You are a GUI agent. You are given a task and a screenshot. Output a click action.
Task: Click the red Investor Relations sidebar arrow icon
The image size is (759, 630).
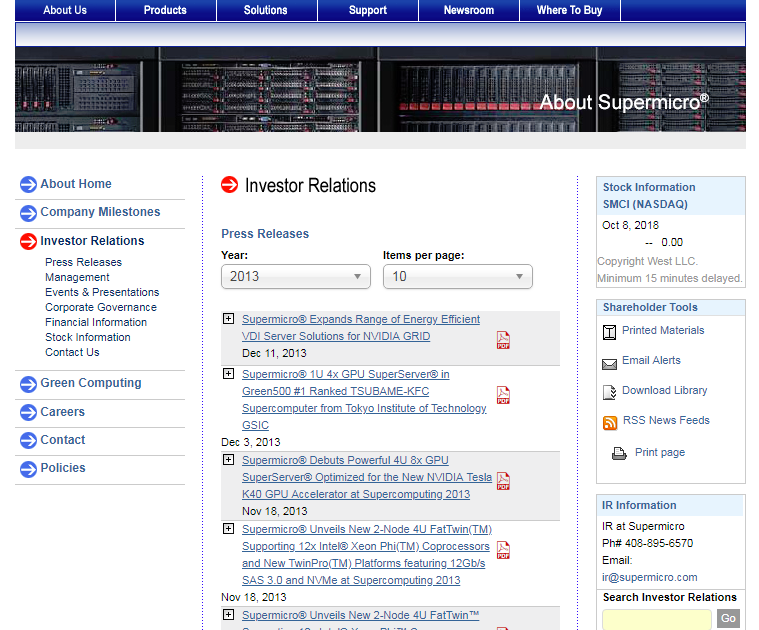[x=28, y=241]
